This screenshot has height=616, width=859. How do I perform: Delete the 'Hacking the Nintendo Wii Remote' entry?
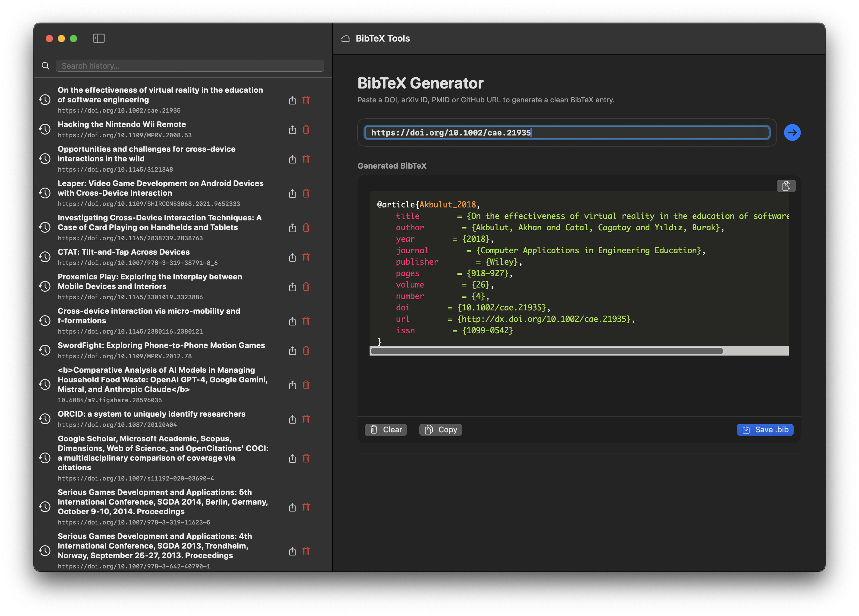click(306, 129)
